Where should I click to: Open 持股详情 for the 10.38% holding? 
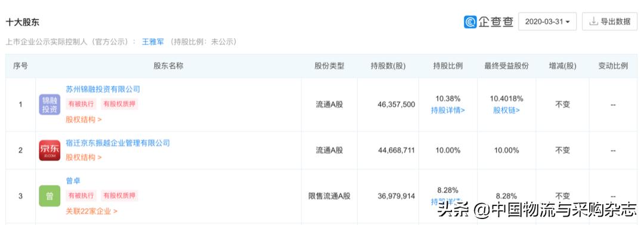(x=448, y=110)
